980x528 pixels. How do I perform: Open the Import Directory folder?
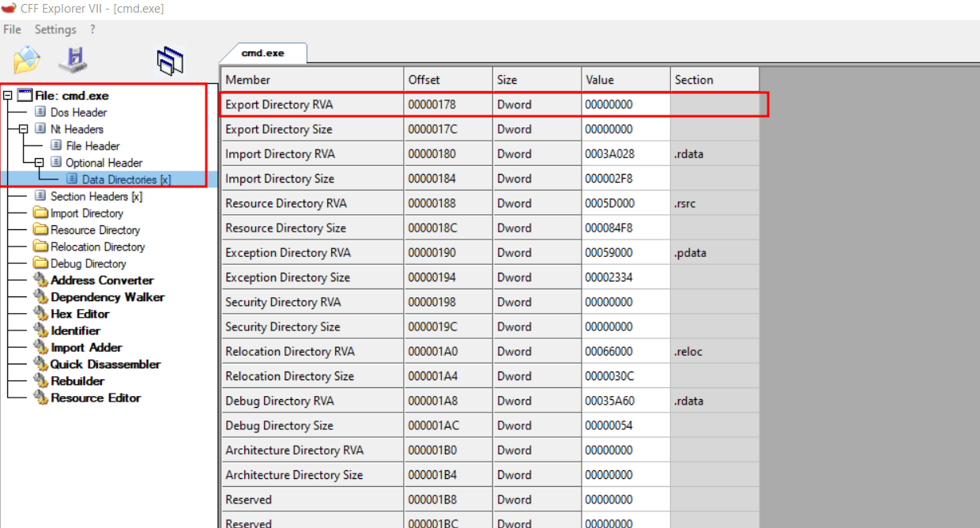[x=86, y=213]
